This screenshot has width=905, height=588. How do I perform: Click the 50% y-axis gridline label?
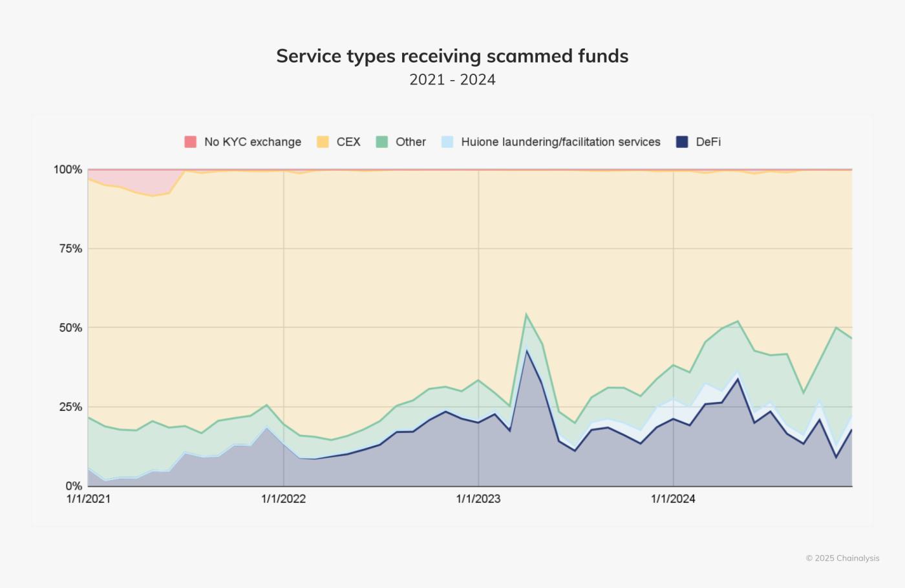[x=71, y=326]
